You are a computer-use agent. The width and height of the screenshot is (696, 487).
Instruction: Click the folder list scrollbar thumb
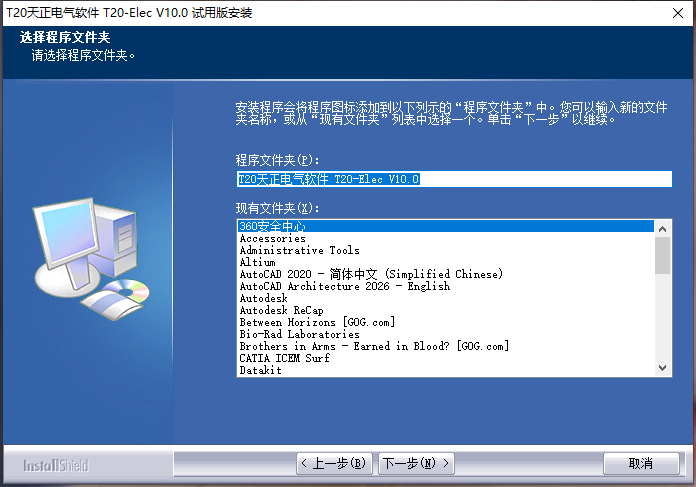click(663, 255)
